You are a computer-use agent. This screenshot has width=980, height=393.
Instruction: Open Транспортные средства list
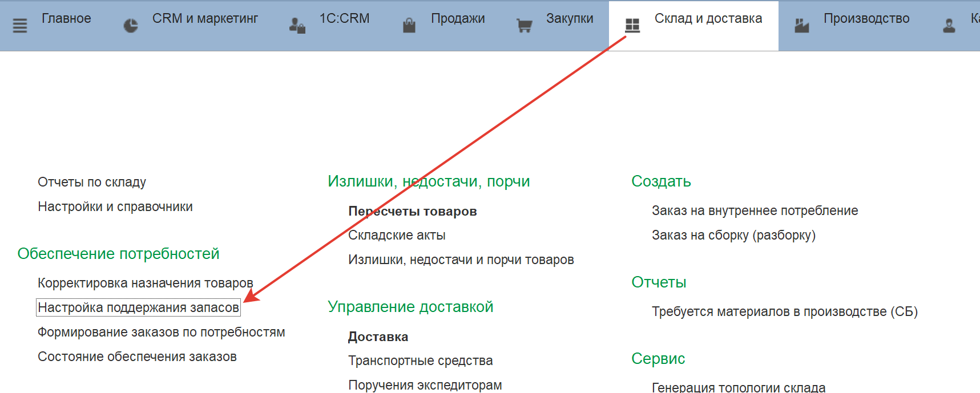pos(420,361)
